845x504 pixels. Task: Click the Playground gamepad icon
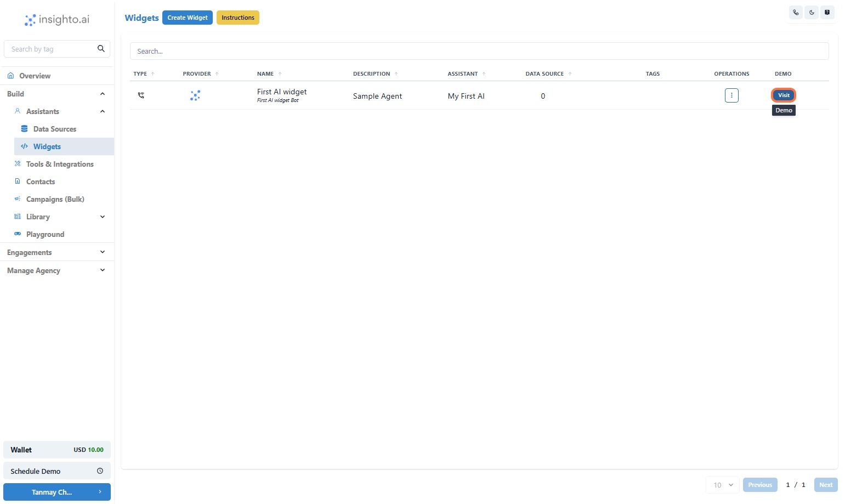click(x=18, y=234)
